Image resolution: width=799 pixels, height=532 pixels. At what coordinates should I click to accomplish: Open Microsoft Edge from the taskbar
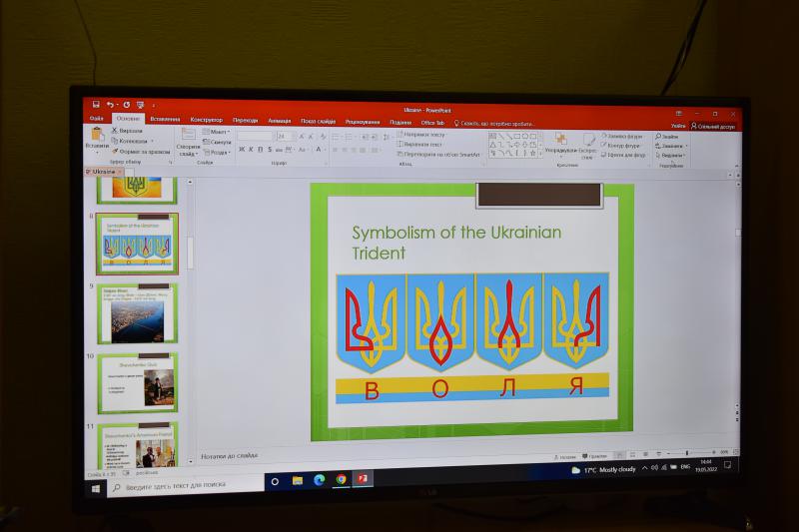tap(320, 479)
